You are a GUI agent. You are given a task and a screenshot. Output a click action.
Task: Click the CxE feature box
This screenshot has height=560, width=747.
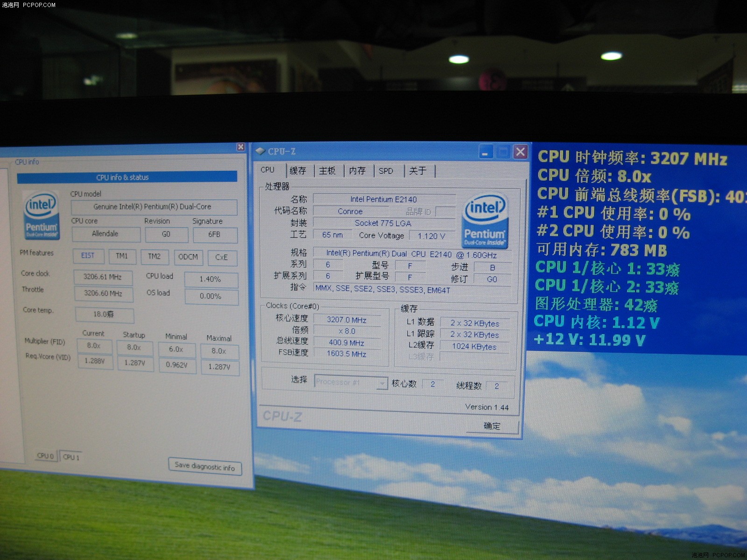pyautogui.click(x=222, y=258)
